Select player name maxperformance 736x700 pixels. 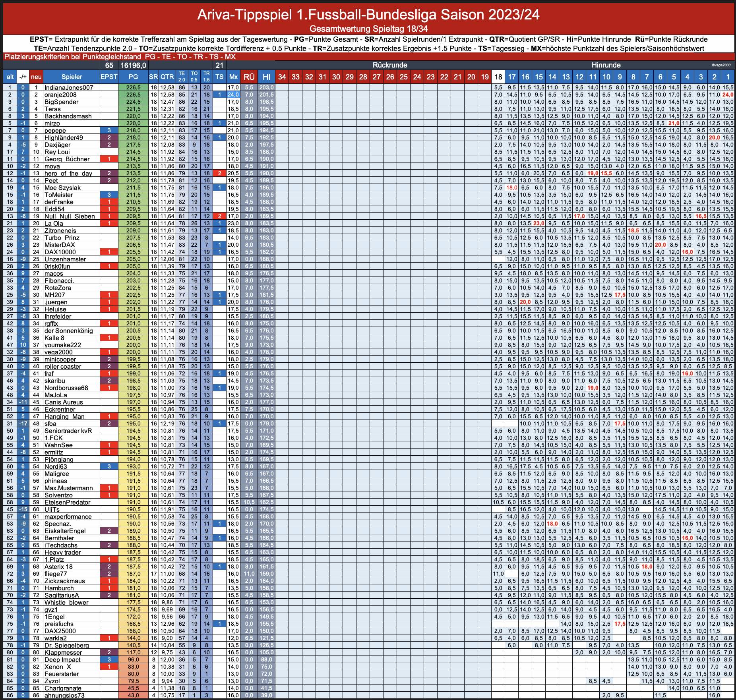pyautogui.click(x=68, y=516)
